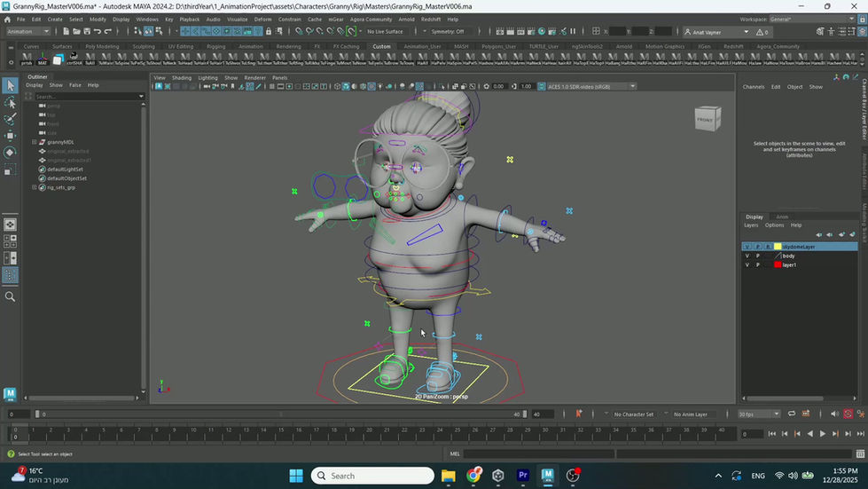
Task: Open the Deform menu
Action: click(x=262, y=19)
